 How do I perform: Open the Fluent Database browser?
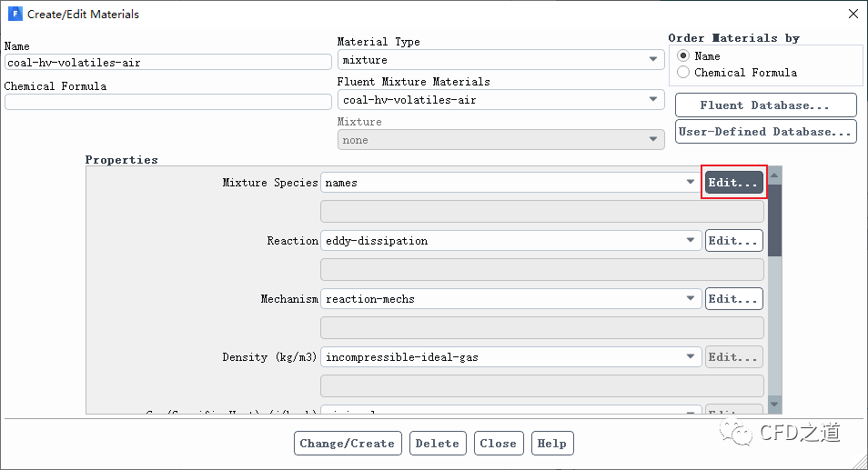coord(765,105)
